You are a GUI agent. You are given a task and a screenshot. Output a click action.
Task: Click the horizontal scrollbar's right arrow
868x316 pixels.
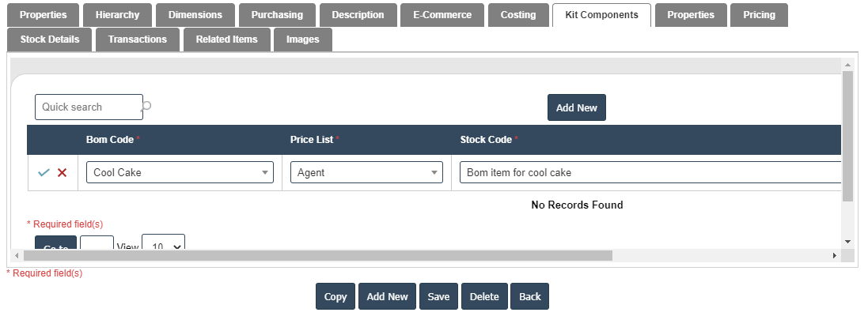(834, 256)
